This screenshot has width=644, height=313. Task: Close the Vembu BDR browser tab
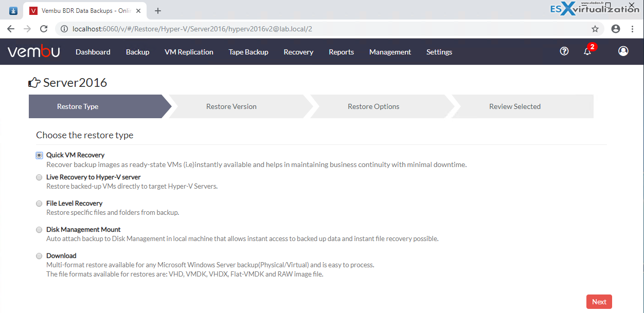(138, 11)
